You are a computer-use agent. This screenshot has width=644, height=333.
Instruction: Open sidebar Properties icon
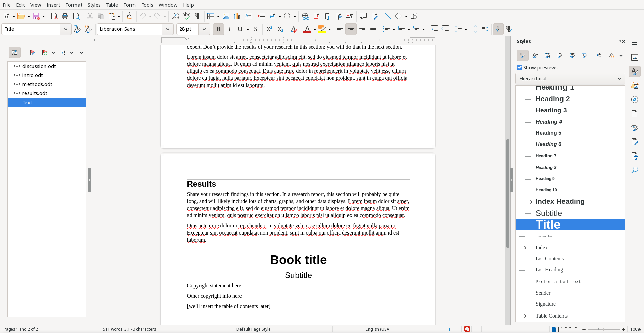point(635,57)
